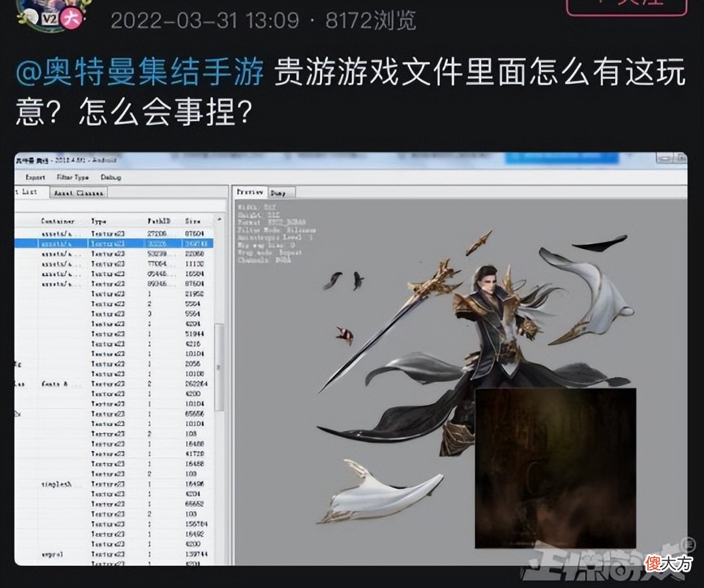Viewport: 704px width, 588px height.
Task: Sort the list by the Type column
Action: pyautogui.click(x=99, y=221)
